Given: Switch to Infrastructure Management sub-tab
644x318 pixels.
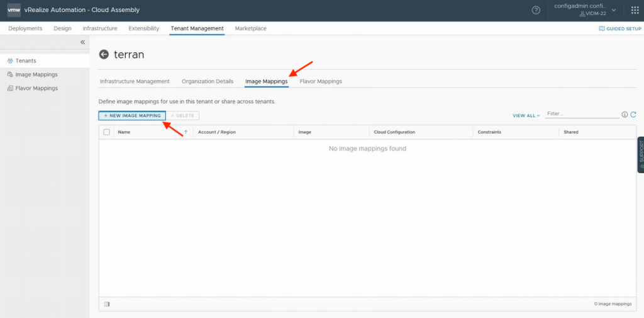Looking at the screenshot, I should tap(135, 81).
